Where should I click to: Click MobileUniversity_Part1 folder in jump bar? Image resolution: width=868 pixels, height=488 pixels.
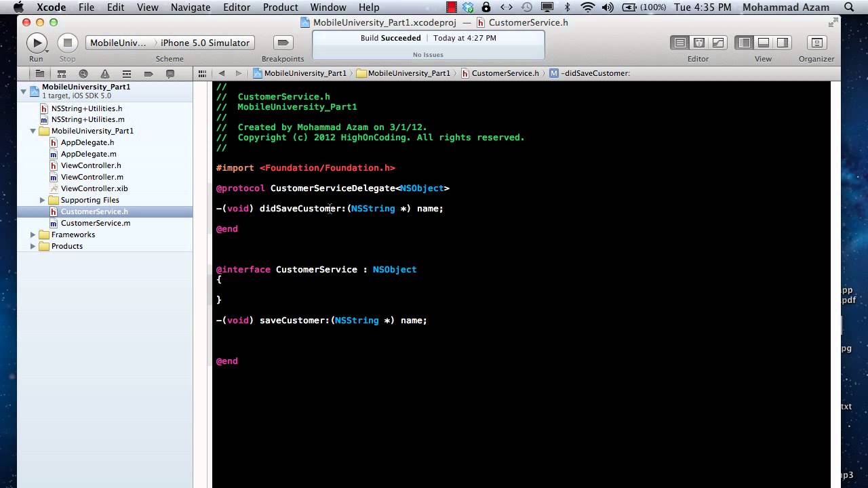click(403, 73)
